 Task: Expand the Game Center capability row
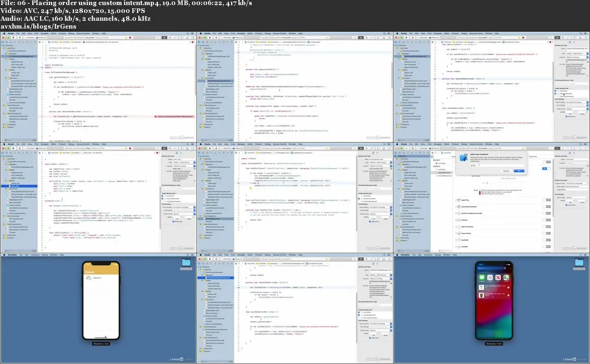[x=456, y=233]
